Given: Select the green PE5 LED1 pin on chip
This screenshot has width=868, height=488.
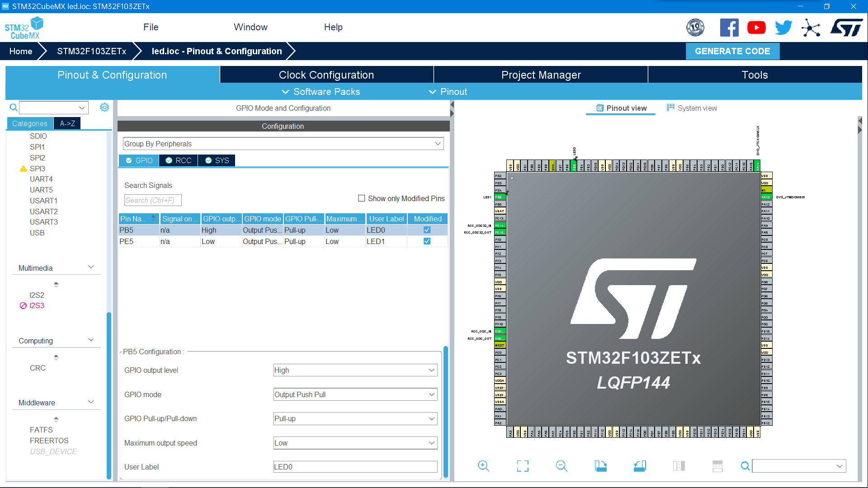Looking at the screenshot, I should point(500,197).
